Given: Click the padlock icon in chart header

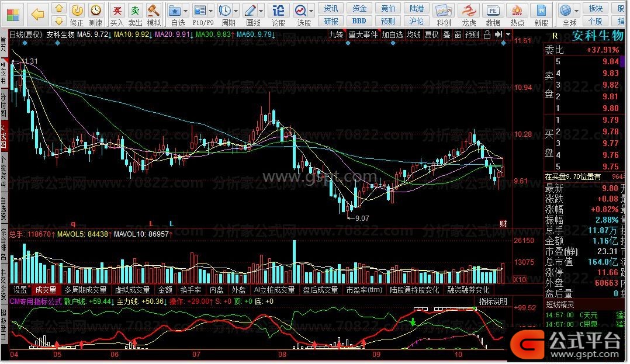Looking at the screenshot, I should [x=487, y=34].
